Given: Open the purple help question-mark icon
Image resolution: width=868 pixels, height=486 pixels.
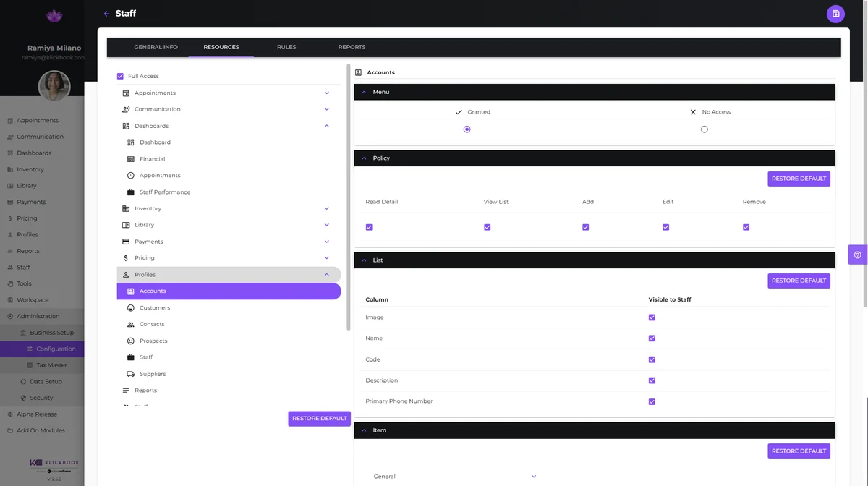Looking at the screenshot, I should (858, 255).
